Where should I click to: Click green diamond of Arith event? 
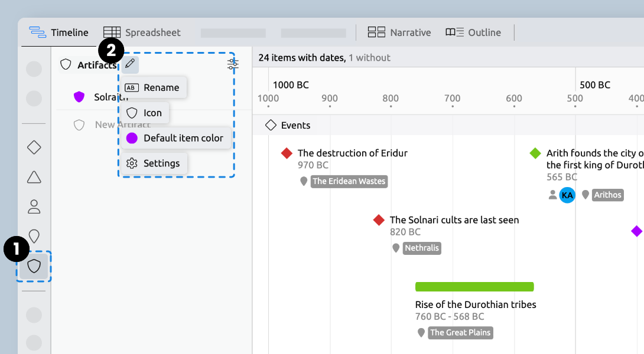tap(535, 153)
